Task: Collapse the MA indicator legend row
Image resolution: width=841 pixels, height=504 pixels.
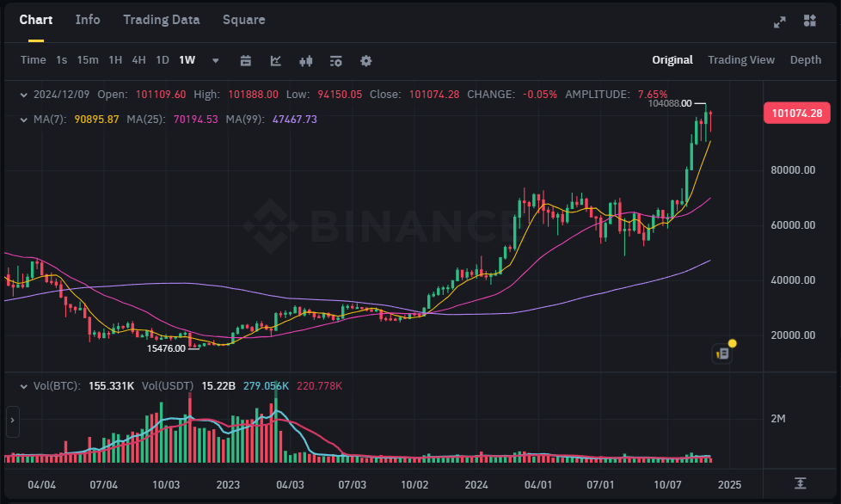Action: coord(23,120)
